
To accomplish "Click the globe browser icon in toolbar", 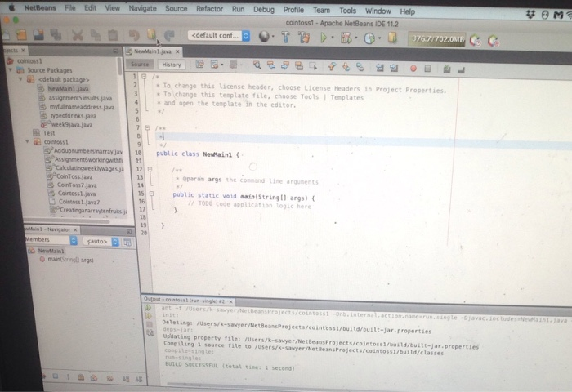I will 264,36.
